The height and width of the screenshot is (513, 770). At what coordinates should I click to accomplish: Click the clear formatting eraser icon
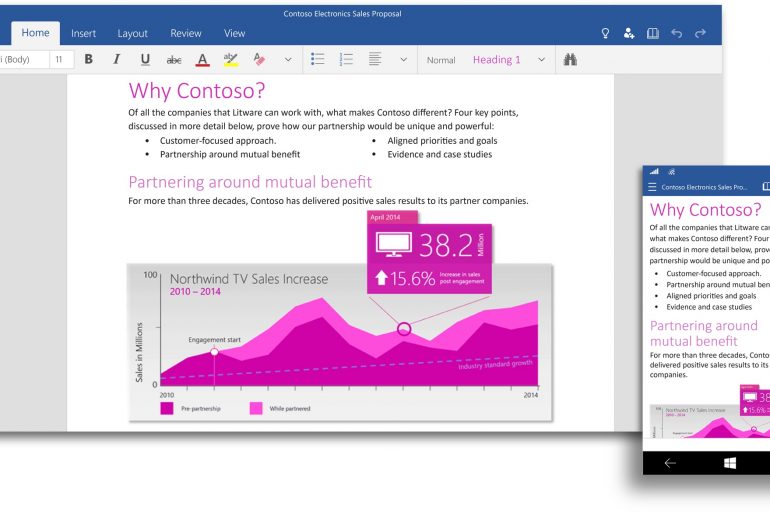tap(259, 60)
